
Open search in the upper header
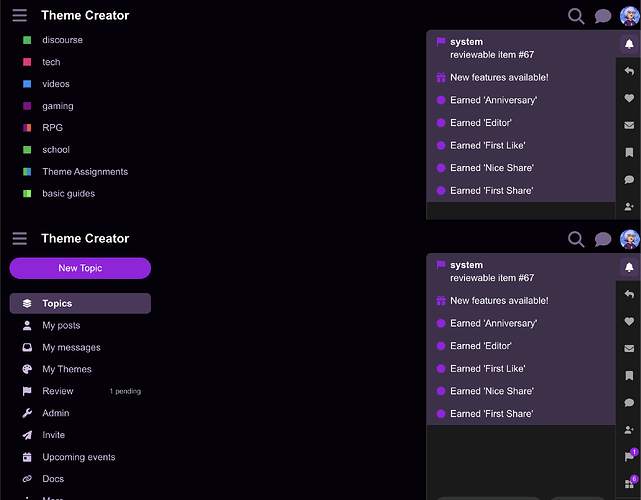pyautogui.click(x=576, y=16)
